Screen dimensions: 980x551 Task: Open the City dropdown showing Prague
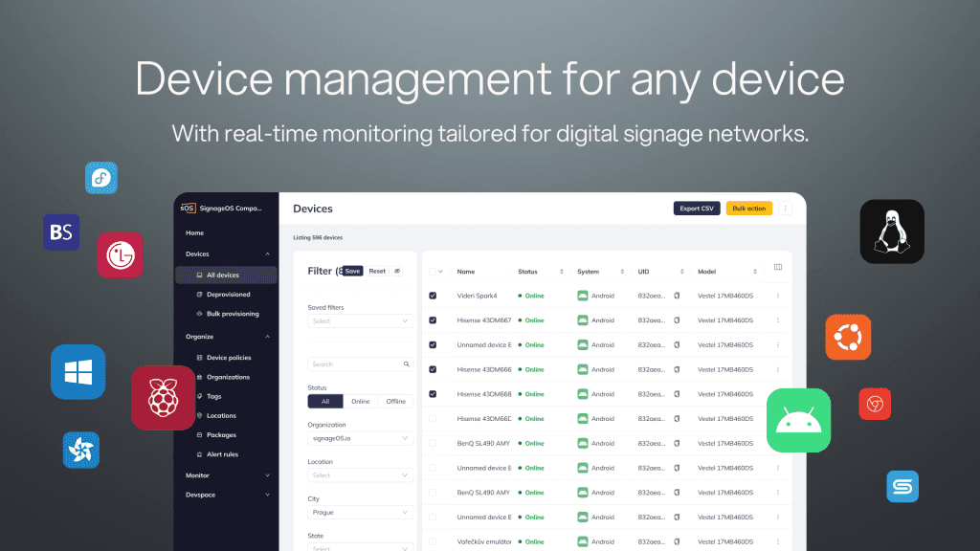[360, 513]
